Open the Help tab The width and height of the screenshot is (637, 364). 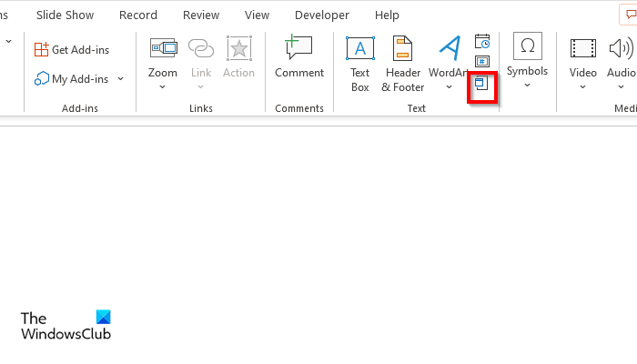[387, 15]
